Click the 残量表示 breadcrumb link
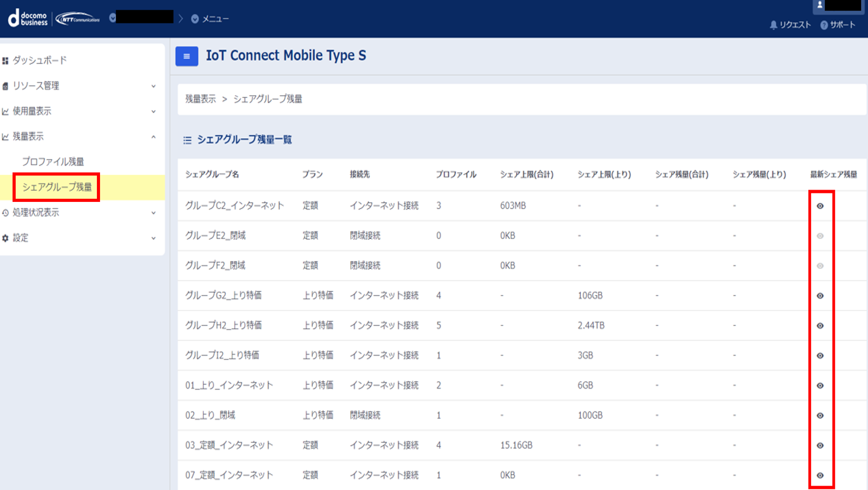868x490 pixels. [x=200, y=99]
